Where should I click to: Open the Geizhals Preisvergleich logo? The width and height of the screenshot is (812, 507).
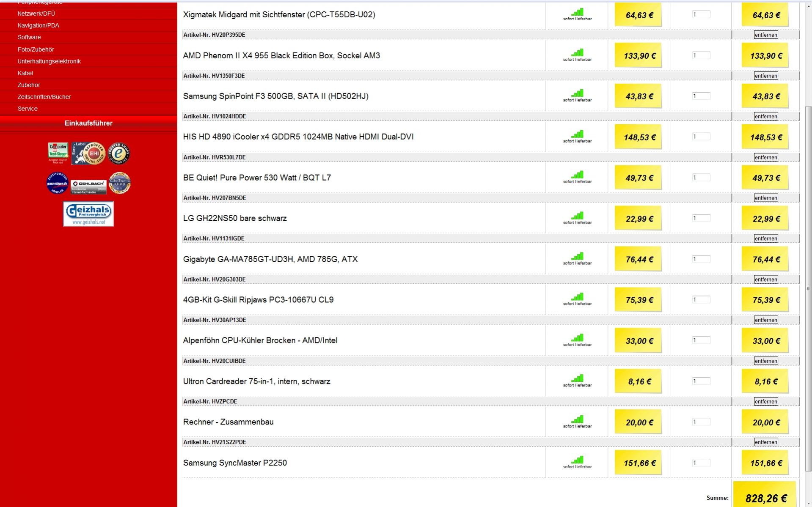tap(88, 214)
